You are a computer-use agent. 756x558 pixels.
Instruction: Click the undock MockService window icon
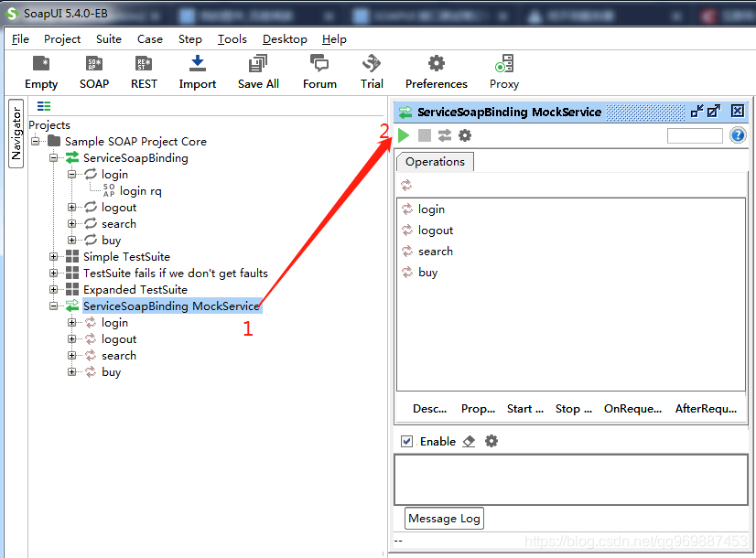pos(697,112)
